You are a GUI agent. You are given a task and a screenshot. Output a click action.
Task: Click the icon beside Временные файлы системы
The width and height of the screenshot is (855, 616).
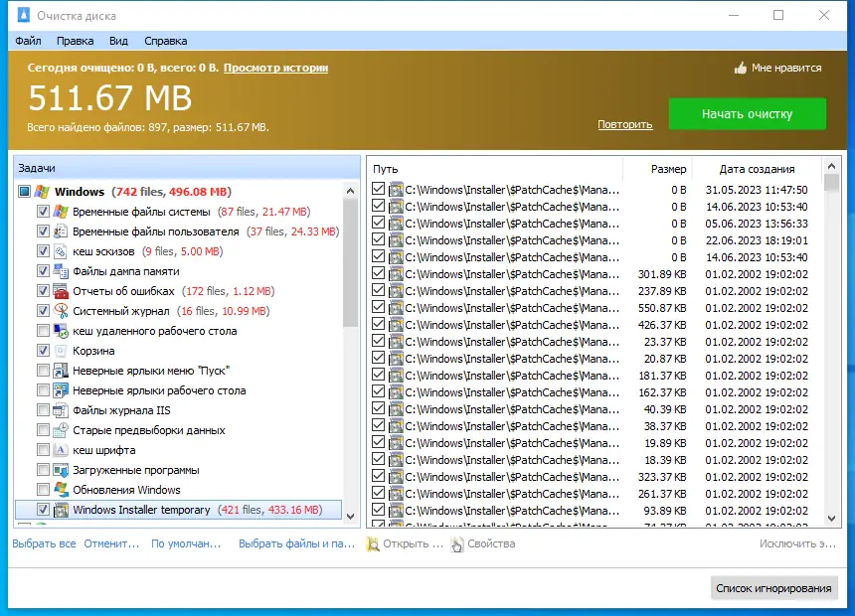click(x=61, y=212)
